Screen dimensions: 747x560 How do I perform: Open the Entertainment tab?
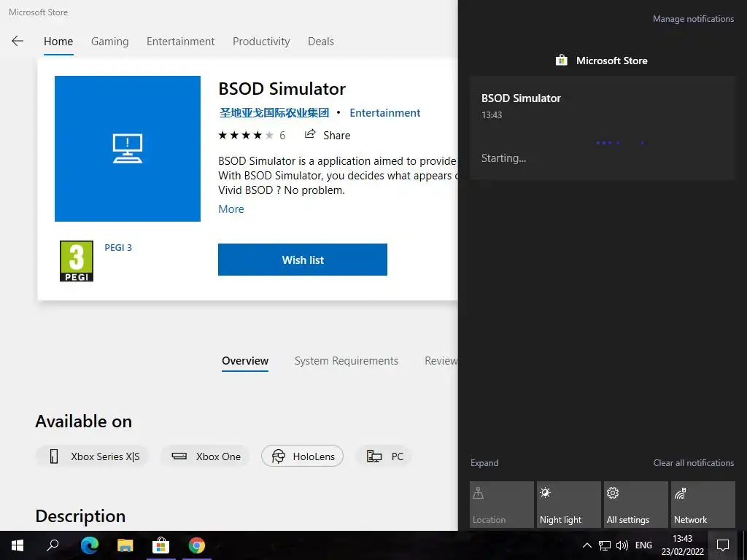coord(181,42)
